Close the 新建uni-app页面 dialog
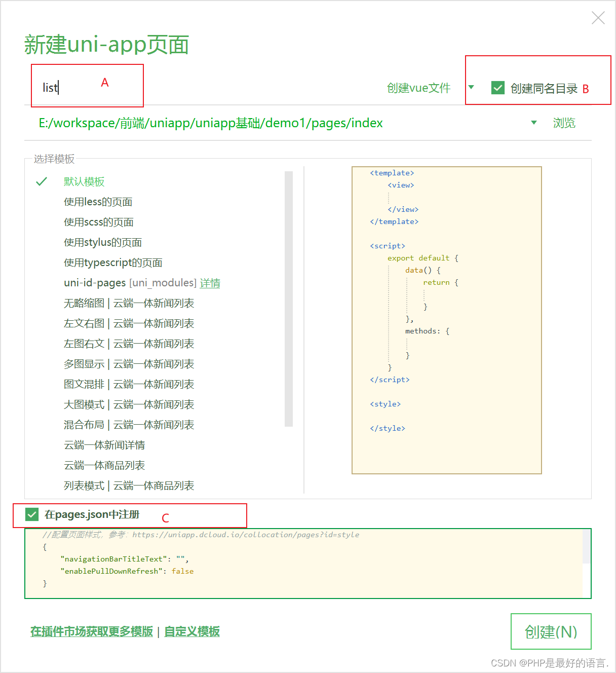 tap(598, 18)
